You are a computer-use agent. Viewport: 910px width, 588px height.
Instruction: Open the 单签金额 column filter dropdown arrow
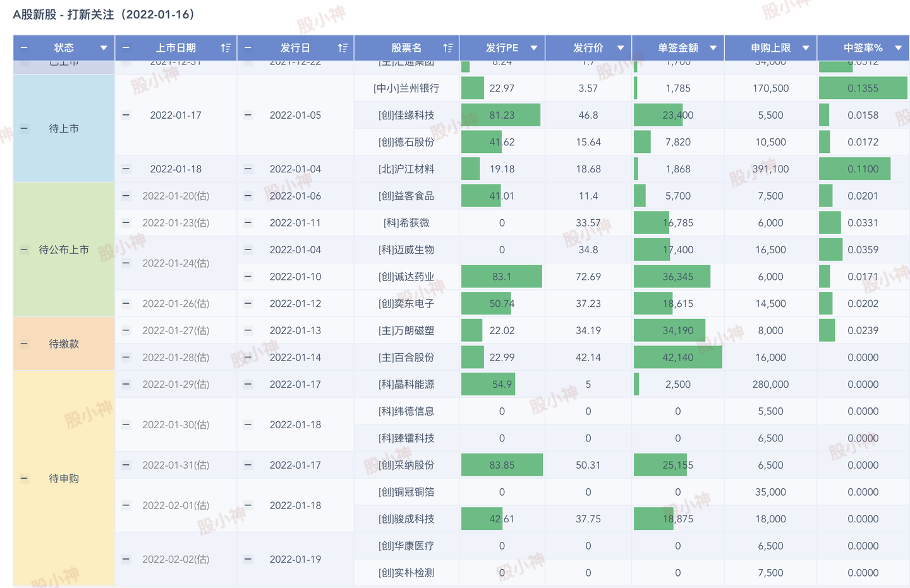(713, 48)
